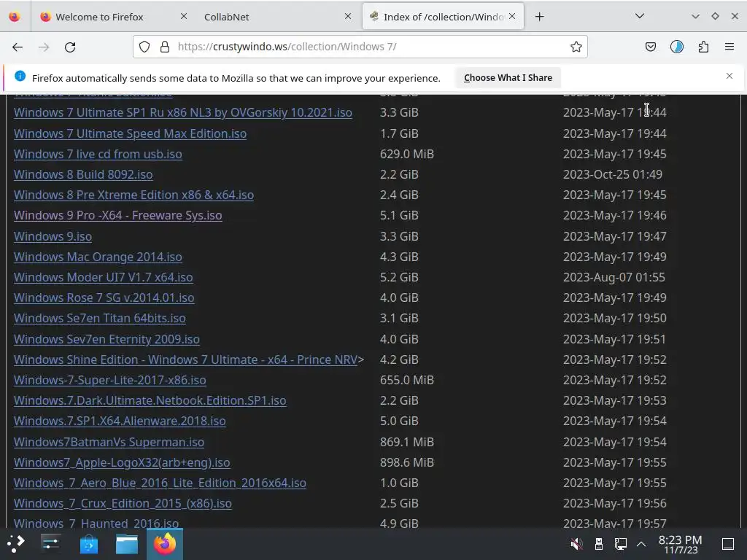Launch Discover software store icon
Screen dimensions: 747x560
click(x=89, y=544)
